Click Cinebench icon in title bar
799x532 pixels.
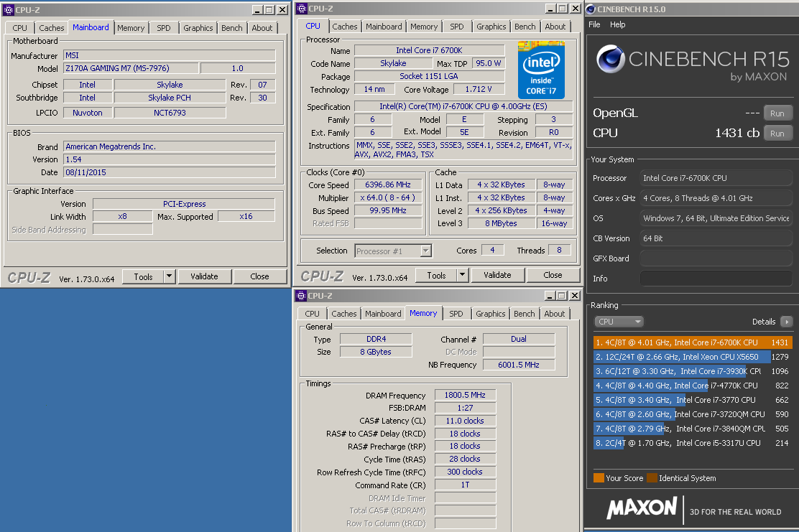click(591, 9)
